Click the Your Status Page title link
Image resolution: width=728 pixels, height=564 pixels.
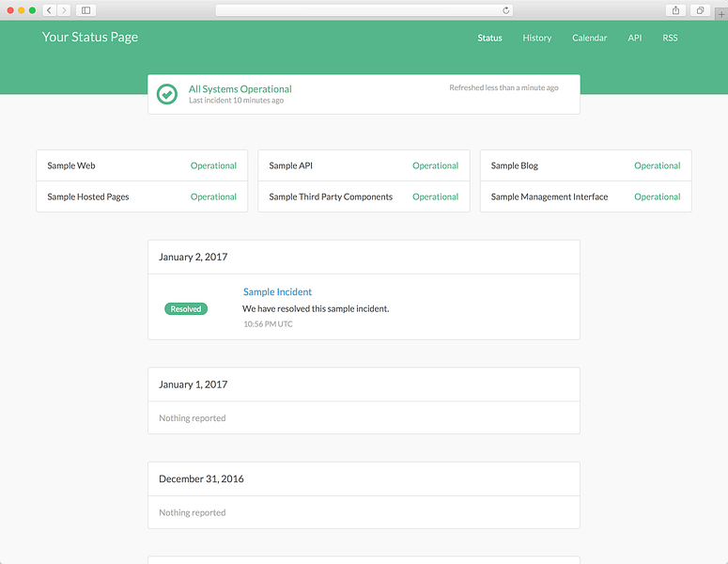90,38
